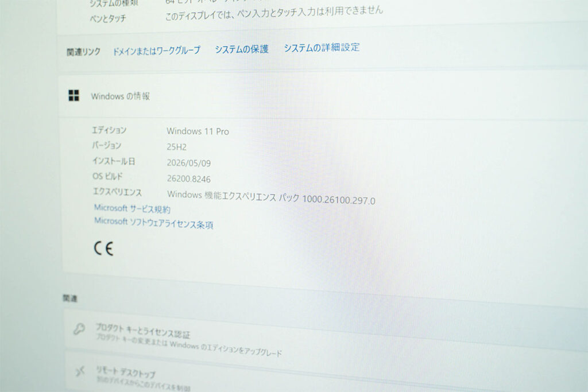Open the システムの詳細設定 link
Screen dimensions: 588x392
(322, 48)
